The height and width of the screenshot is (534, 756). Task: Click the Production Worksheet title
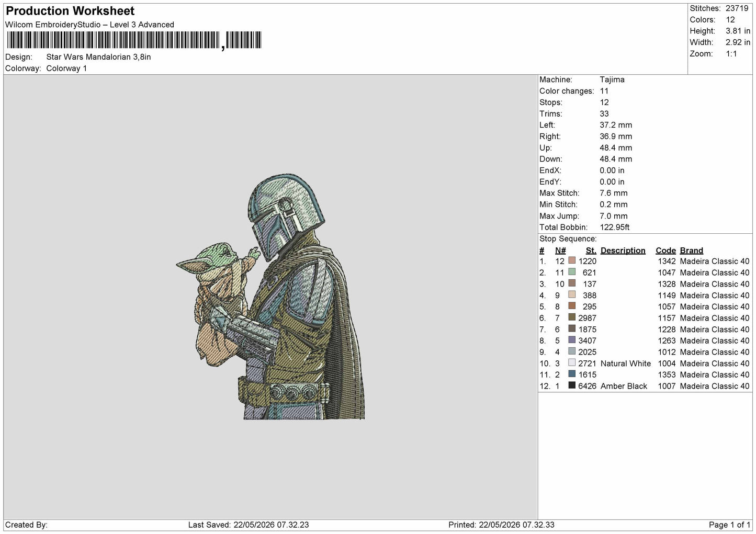(70, 11)
